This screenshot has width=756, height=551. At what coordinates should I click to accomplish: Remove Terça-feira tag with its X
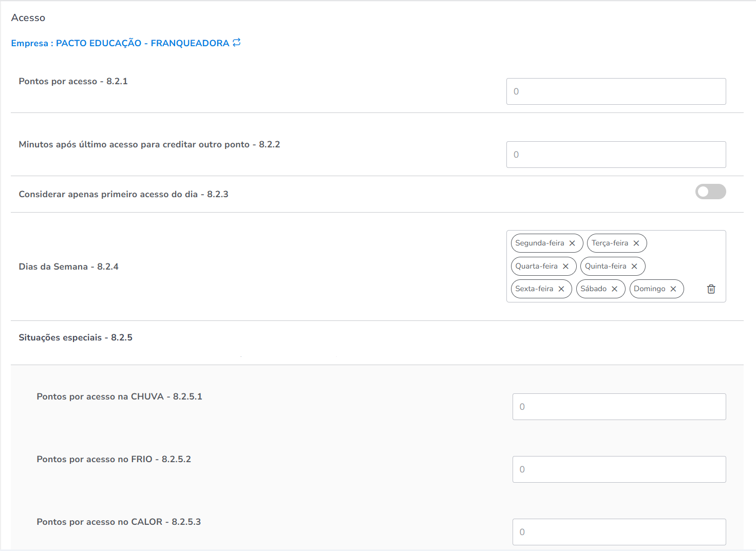(636, 243)
